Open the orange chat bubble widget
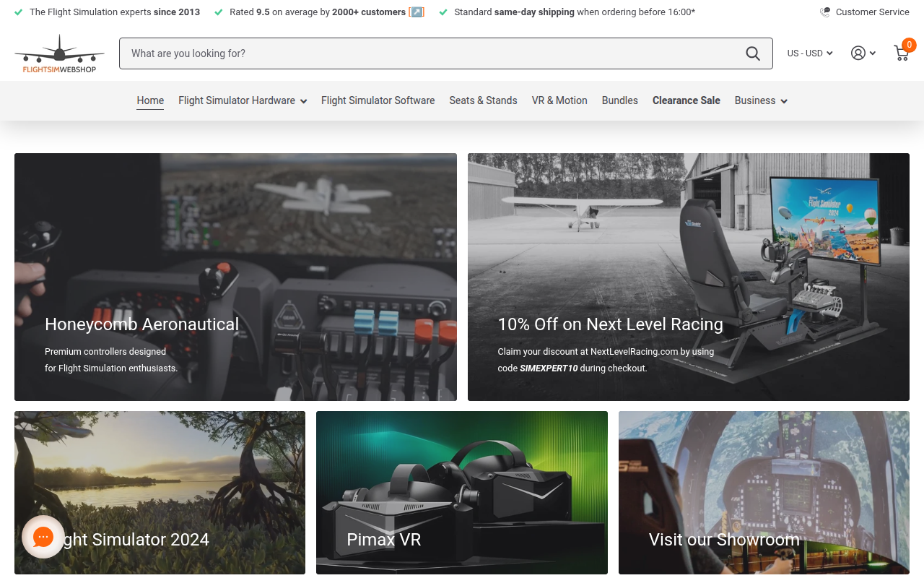The image size is (924, 578). click(43, 537)
